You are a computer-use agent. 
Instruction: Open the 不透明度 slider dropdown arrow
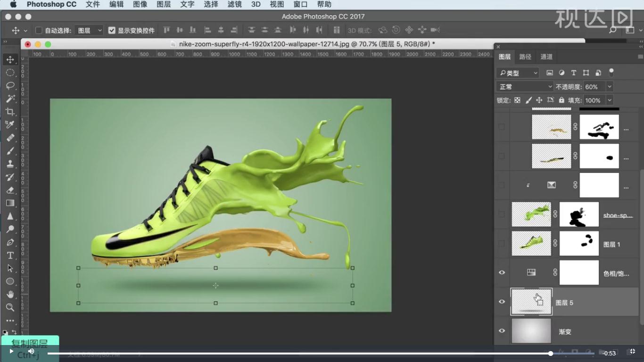(610, 87)
